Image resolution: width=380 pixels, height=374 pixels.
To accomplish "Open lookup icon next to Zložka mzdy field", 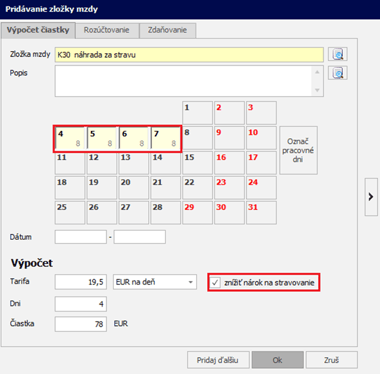I will (x=338, y=54).
